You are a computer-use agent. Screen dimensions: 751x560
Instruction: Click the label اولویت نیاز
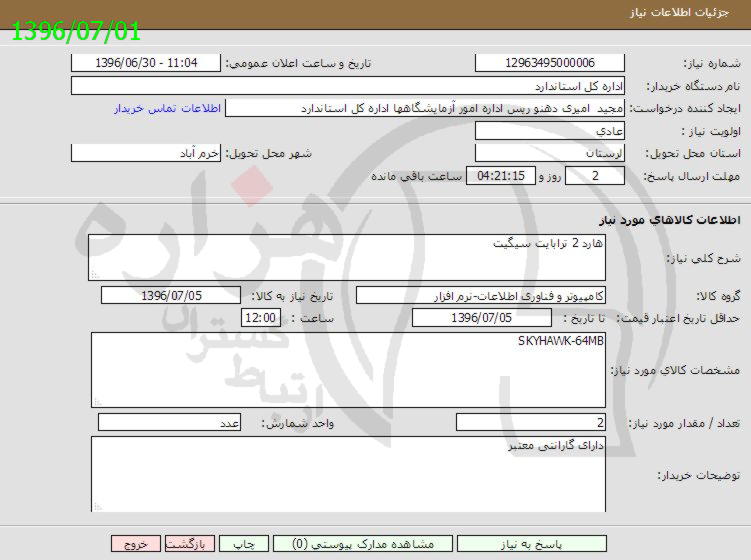pos(711,131)
